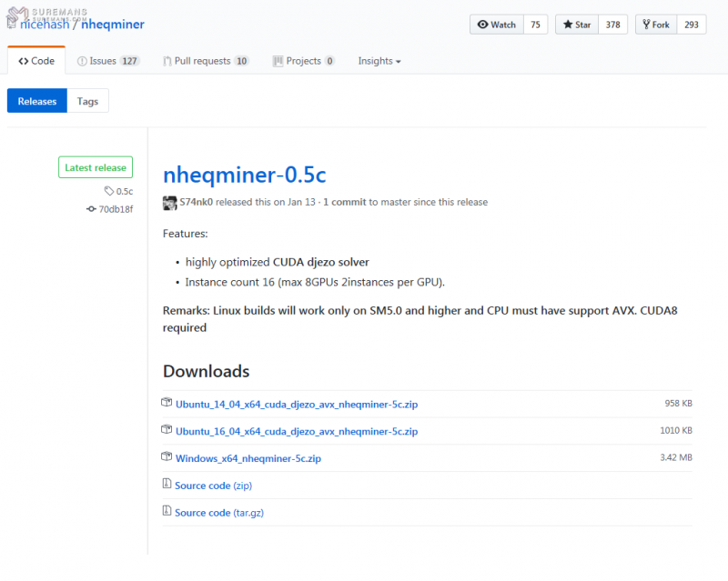Click the 'Features:' label
Image resolution: width=728 pixels, height=581 pixels.
coord(186,234)
